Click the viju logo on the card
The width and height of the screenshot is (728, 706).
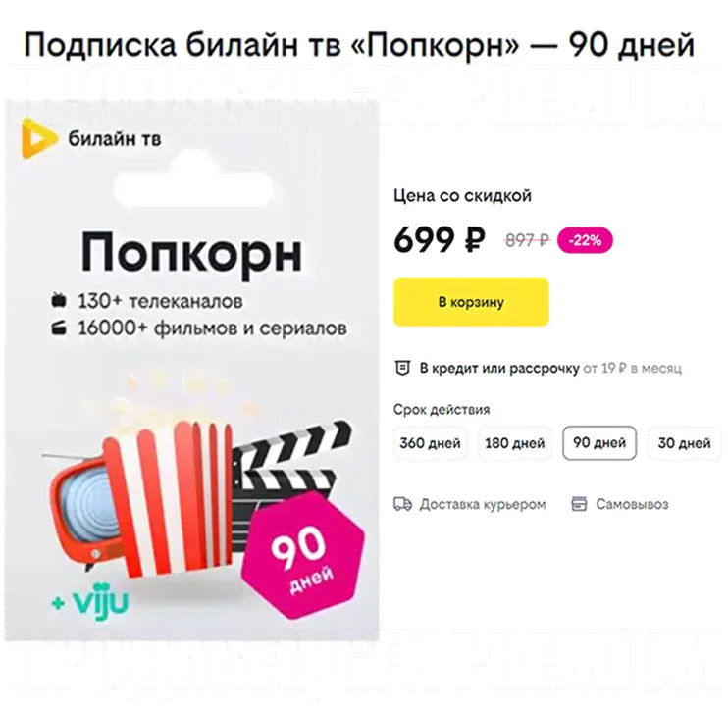tap(90, 602)
